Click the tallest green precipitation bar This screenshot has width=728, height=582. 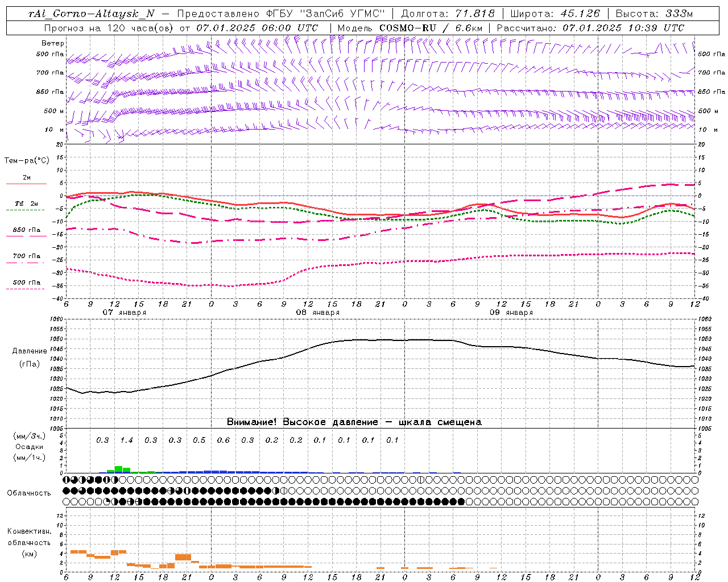(118, 469)
